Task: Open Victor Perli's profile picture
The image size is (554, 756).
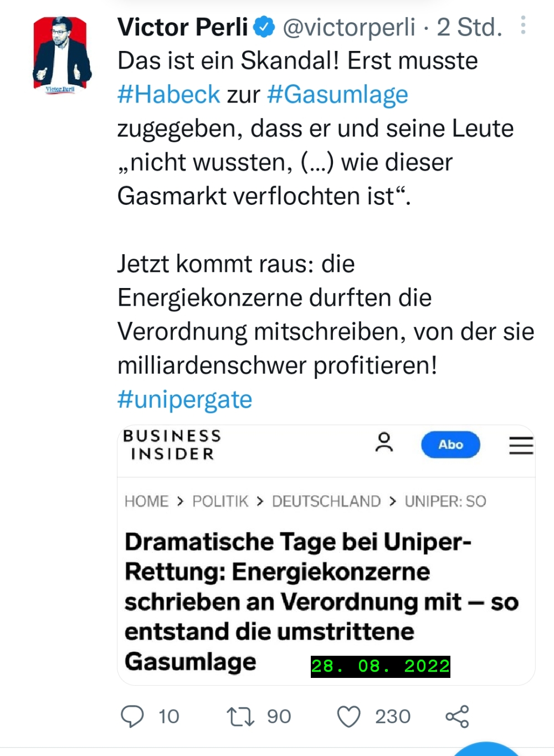Action: point(62,54)
